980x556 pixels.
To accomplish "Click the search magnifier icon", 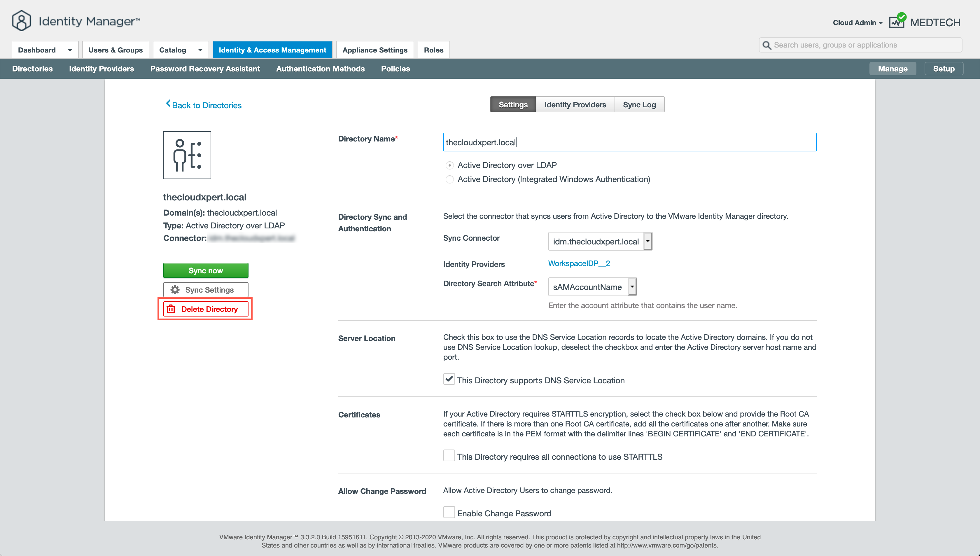I will 766,46.
